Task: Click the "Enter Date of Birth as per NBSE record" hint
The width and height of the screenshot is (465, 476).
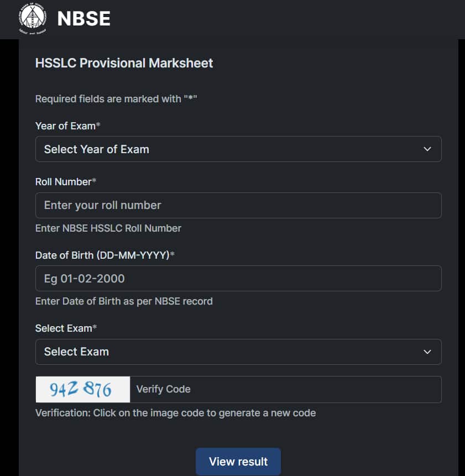Action: click(x=124, y=301)
